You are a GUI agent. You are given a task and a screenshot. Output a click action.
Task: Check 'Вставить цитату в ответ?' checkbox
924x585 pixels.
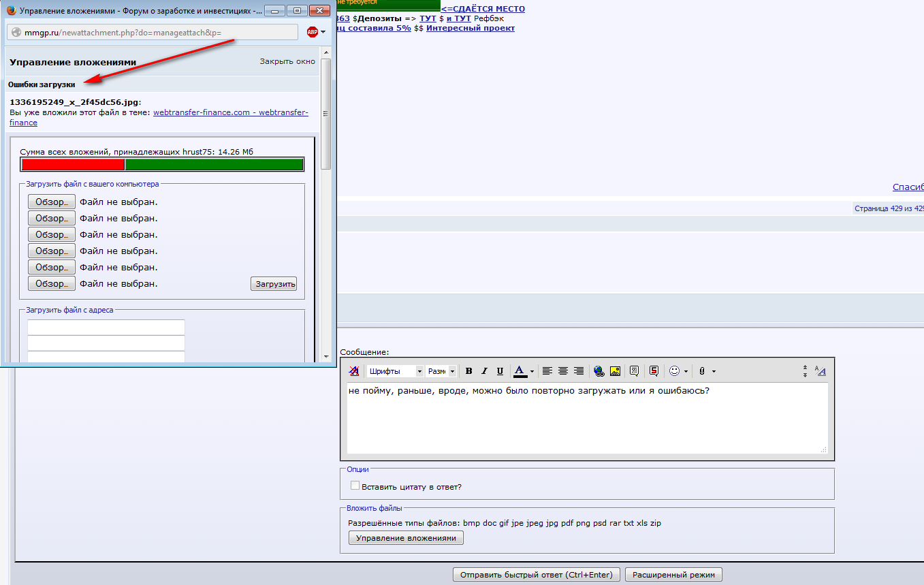[x=355, y=486]
